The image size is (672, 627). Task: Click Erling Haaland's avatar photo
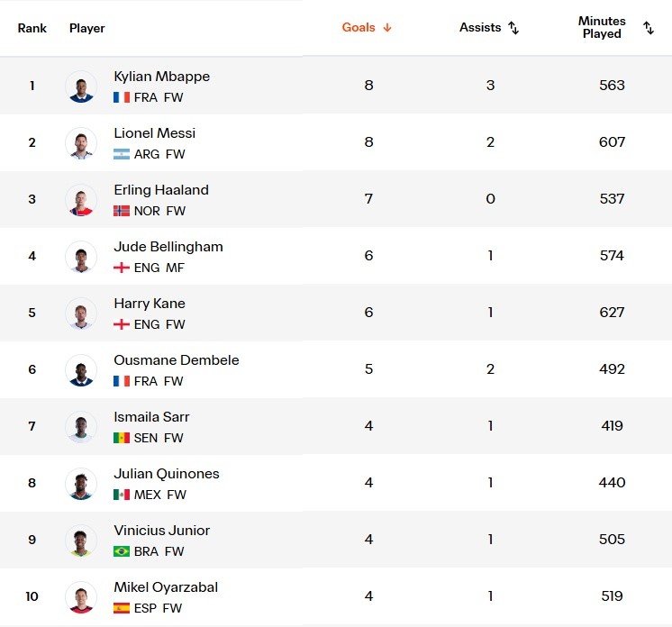tap(81, 200)
